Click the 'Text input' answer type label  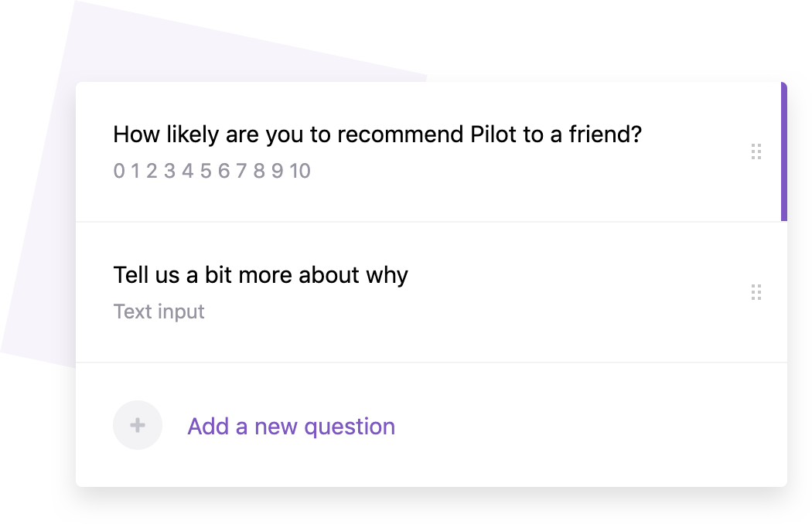click(159, 311)
